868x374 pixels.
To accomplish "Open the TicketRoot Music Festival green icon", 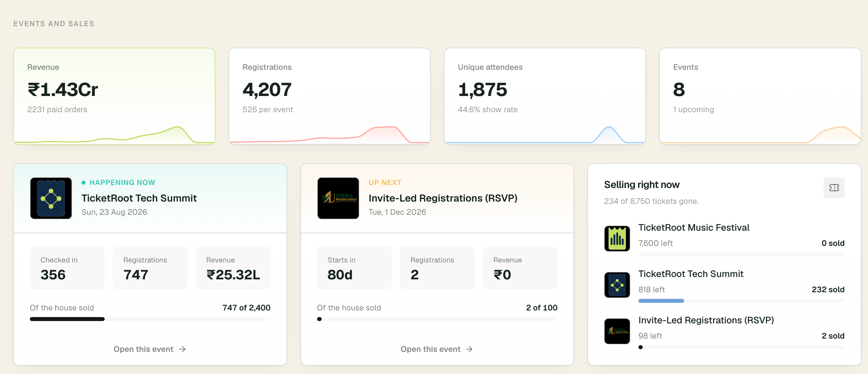I will click(617, 238).
